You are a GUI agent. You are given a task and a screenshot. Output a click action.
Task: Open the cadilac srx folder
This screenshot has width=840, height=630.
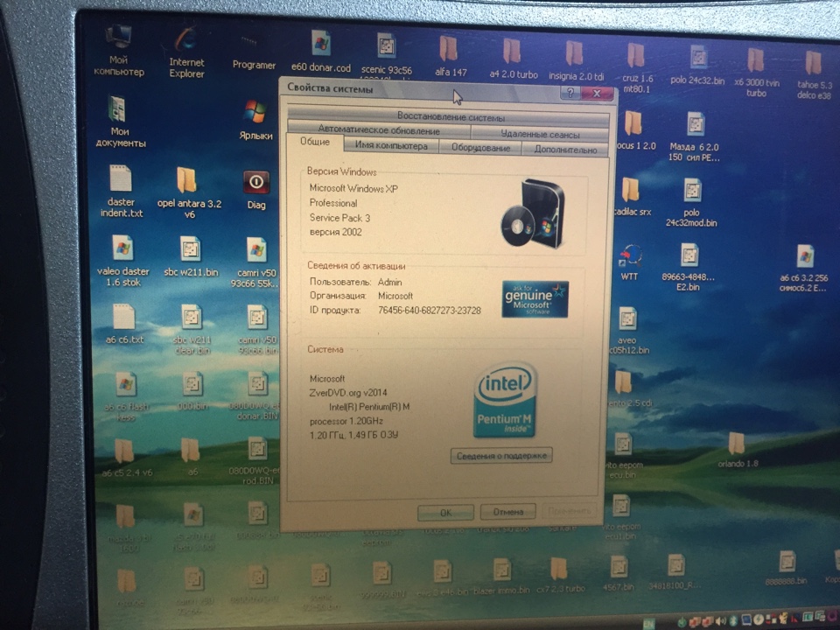click(631, 190)
